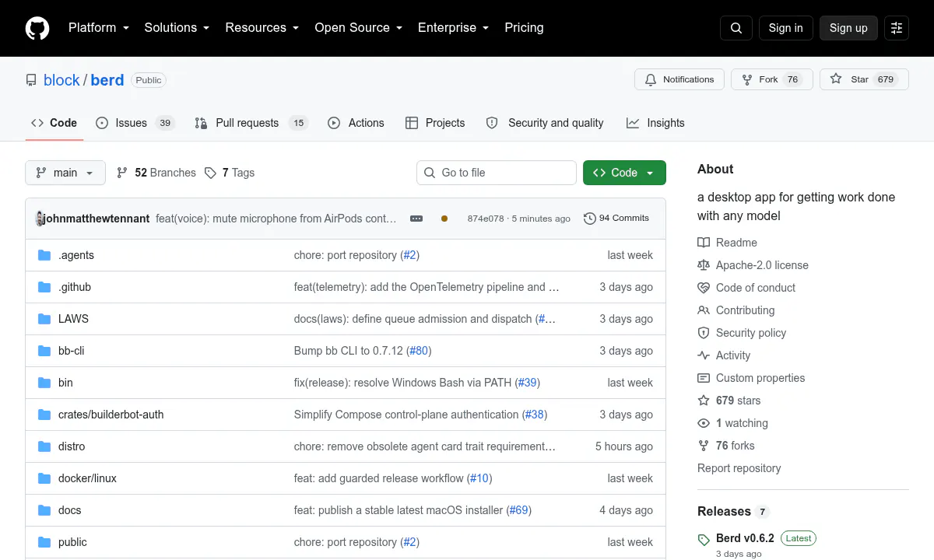Click the pulse icon beside Activity
The image size is (934, 560).
pyautogui.click(x=704, y=355)
